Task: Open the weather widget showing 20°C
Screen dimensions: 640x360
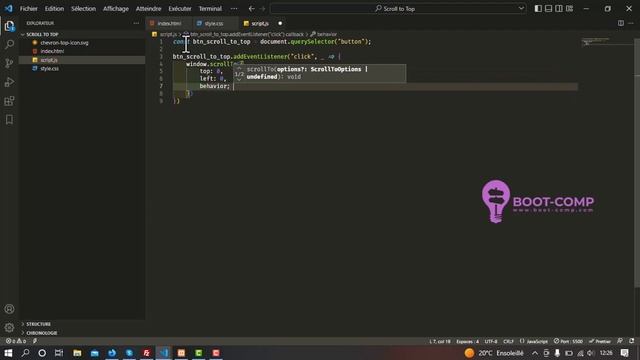Action: pyautogui.click(x=494, y=353)
